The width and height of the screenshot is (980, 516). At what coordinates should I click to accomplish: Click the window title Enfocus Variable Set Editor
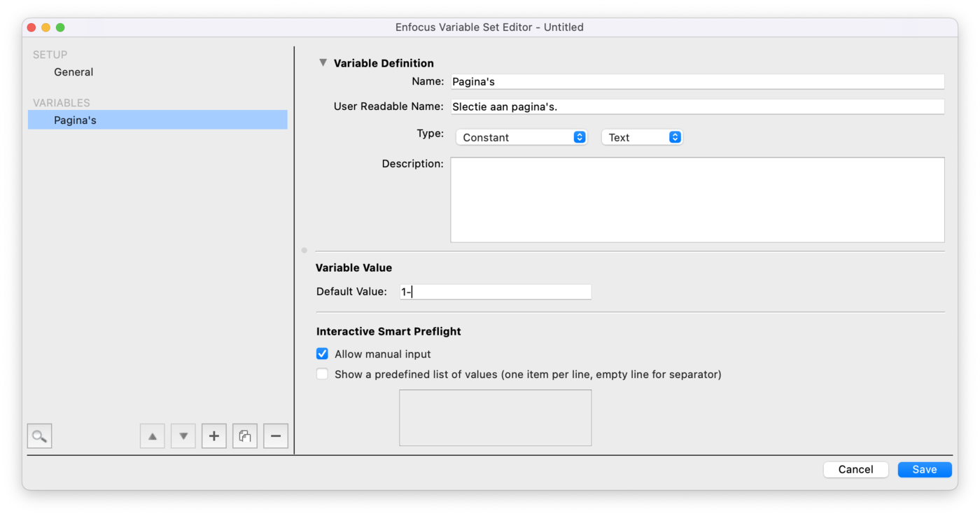[489, 27]
